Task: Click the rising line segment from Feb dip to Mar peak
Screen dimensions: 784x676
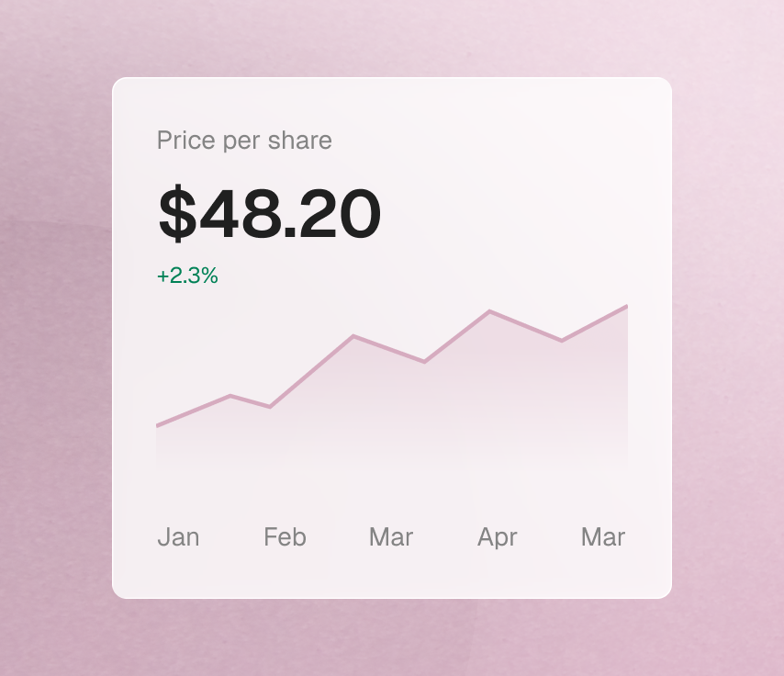Action: coord(311,371)
